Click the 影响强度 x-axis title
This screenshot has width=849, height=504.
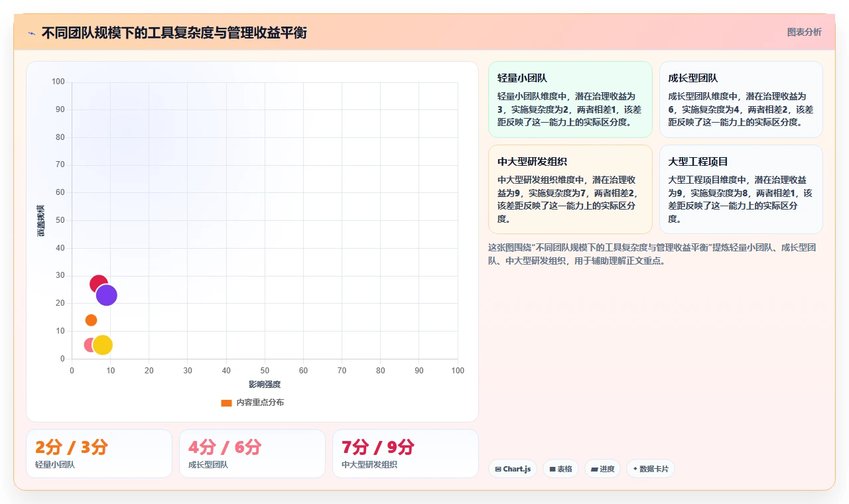click(265, 385)
